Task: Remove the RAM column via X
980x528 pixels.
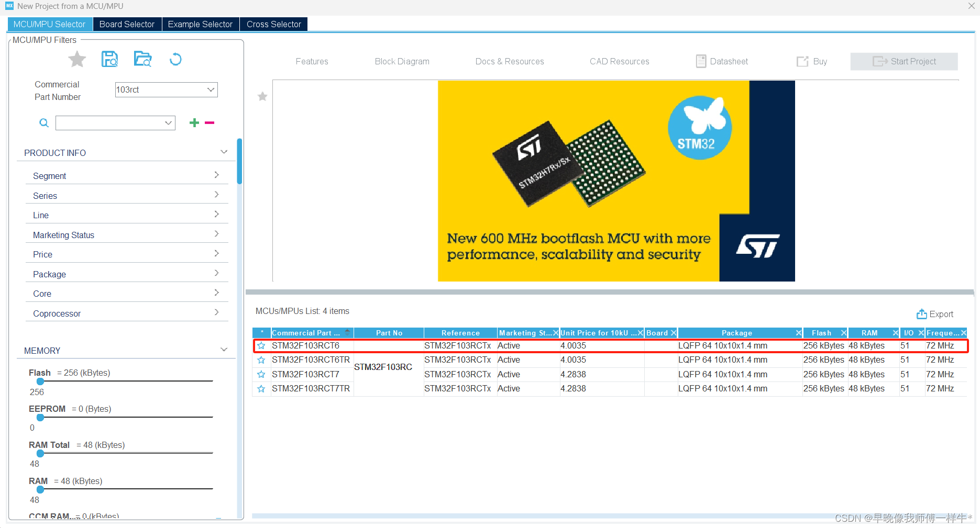Action: [895, 333]
